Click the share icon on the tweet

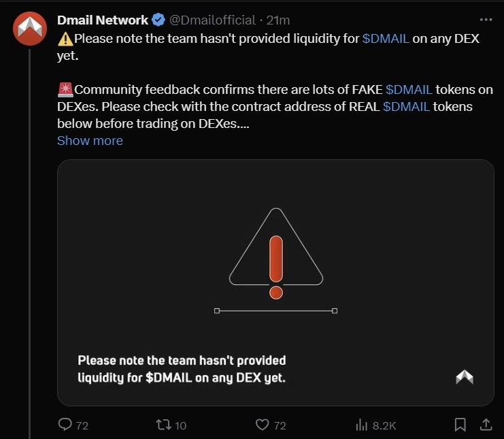click(486, 425)
